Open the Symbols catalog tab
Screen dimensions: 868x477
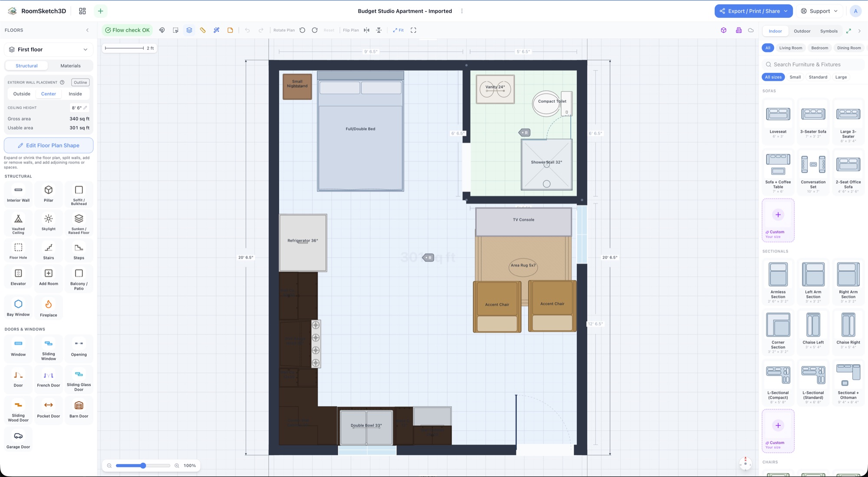pos(829,31)
